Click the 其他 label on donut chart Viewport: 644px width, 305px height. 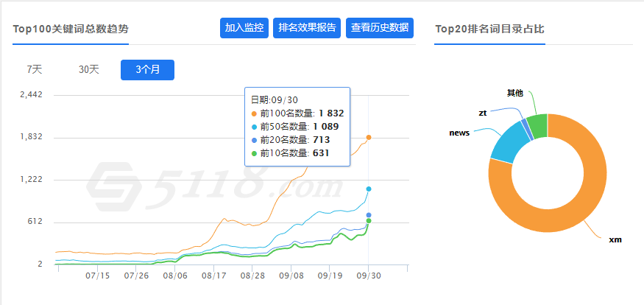point(515,93)
